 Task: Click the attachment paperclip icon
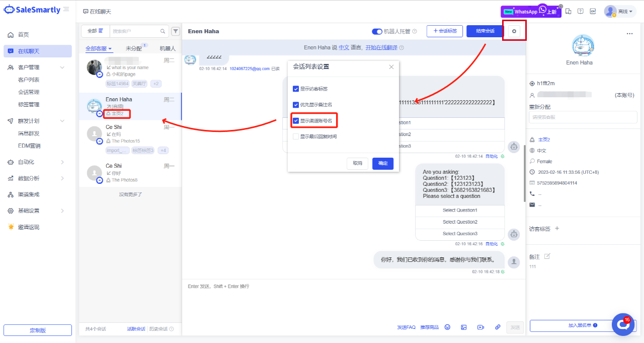coord(498,327)
